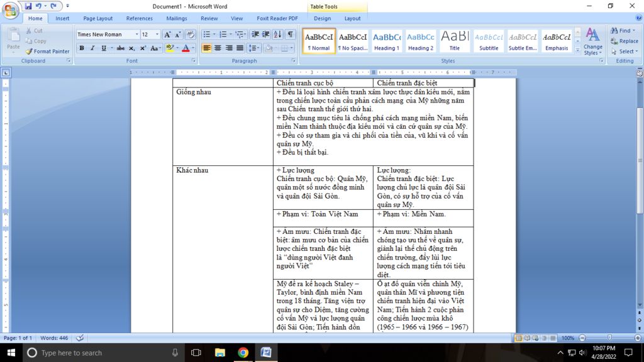Justify the paragraph text

(x=240, y=48)
